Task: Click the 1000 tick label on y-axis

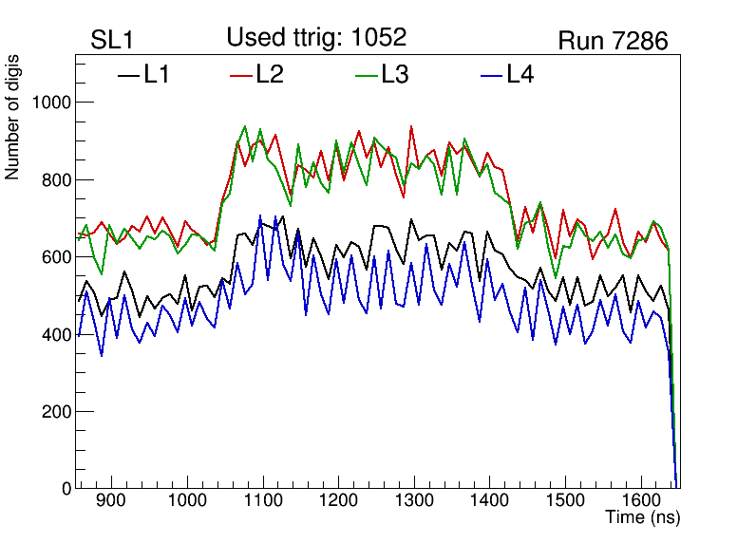Action: (x=51, y=103)
